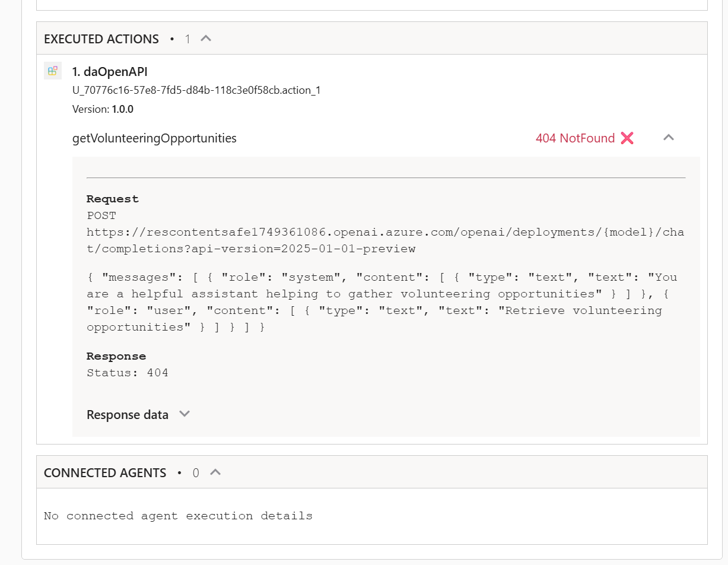728x565 pixels.
Task: Click the 1. daOpenAPI action title
Action: [110, 72]
